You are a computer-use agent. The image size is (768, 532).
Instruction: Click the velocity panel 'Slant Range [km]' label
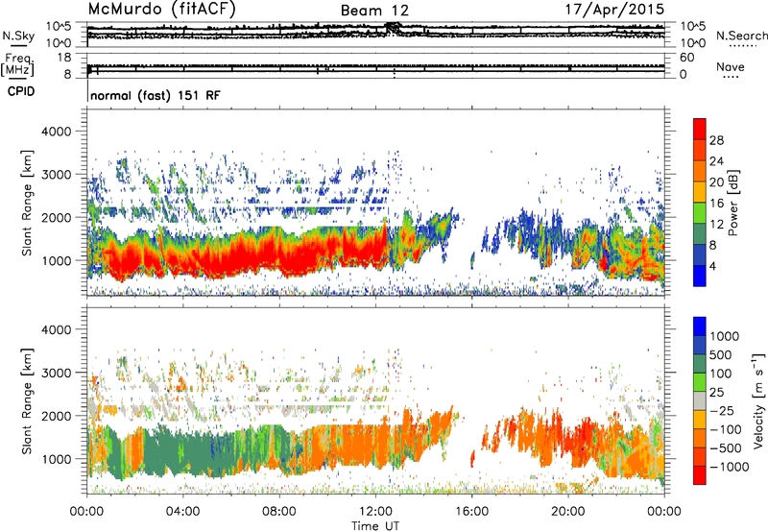pyautogui.click(x=27, y=401)
